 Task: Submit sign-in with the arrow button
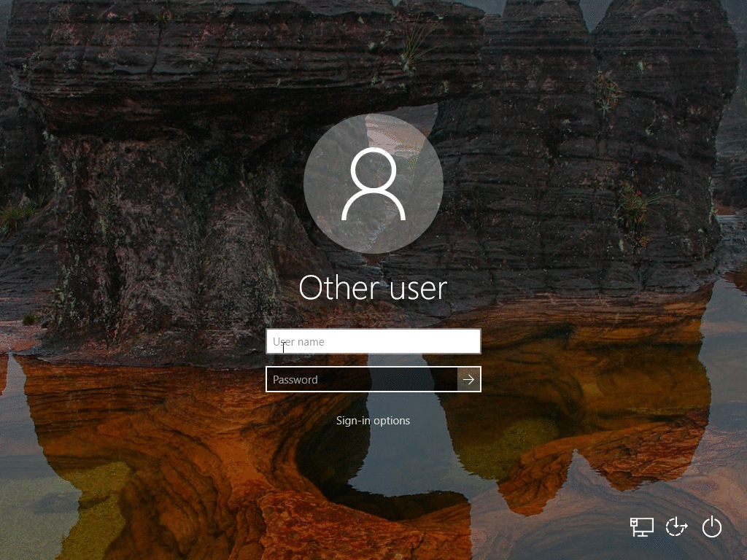click(x=469, y=379)
